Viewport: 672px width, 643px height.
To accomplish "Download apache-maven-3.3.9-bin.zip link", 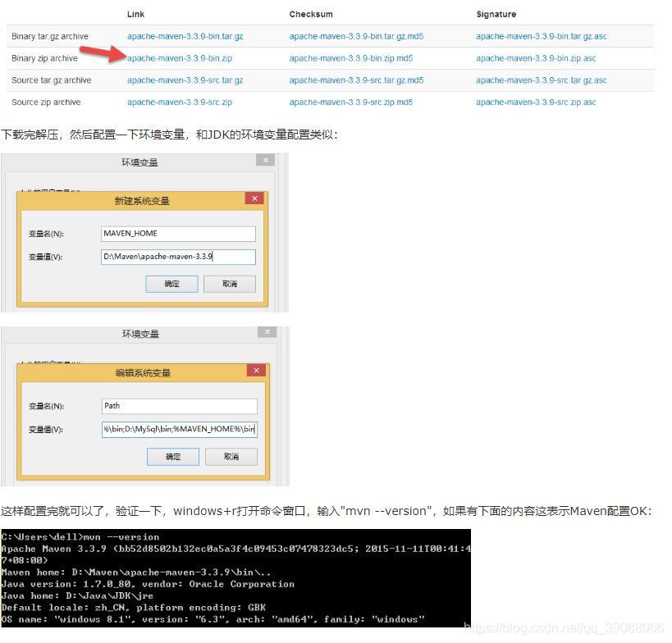I will click(x=180, y=58).
